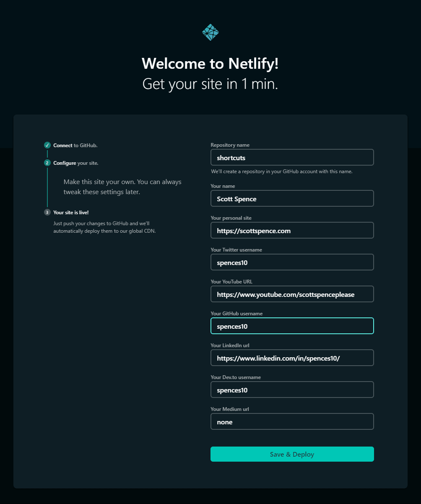Viewport: 421px width, 504px height.
Task: Select the step 2 circle icon
Action: (47, 163)
